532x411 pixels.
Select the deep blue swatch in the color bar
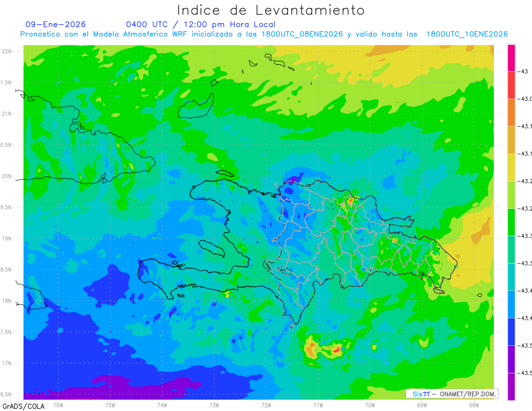511,332
